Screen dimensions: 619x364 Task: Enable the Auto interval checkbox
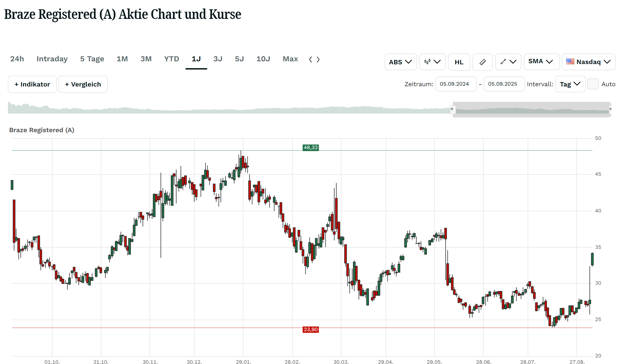point(593,84)
